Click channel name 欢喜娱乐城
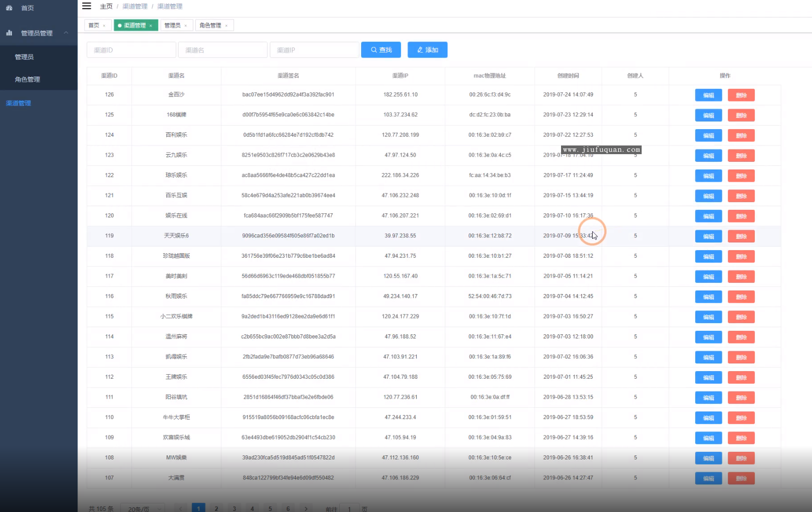812x512 pixels. click(176, 437)
